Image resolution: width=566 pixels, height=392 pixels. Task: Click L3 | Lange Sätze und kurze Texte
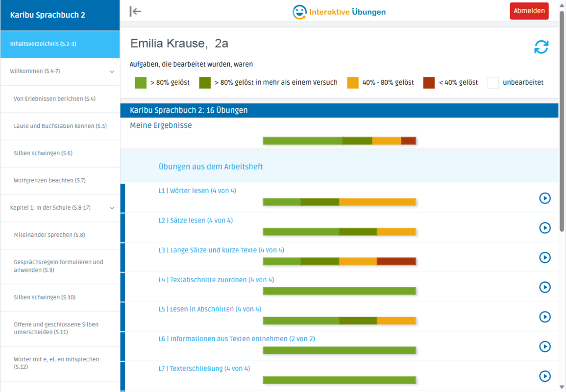(x=221, y=250)
